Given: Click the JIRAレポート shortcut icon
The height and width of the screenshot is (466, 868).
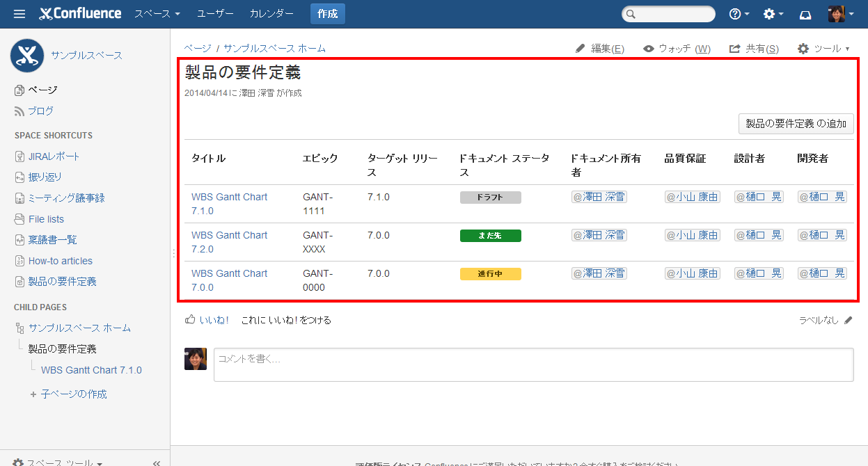Looking at the screenshot, I should pyautogui.click(x=19, y=156).
